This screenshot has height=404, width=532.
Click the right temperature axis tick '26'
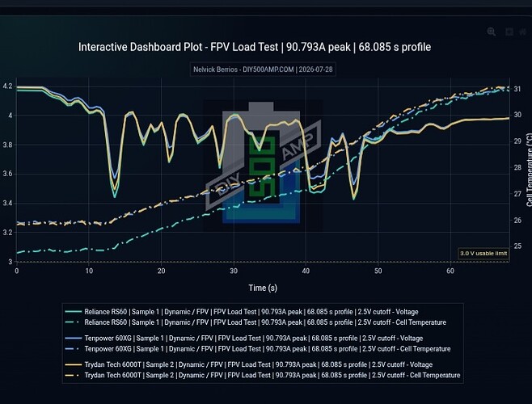point(517,220)
